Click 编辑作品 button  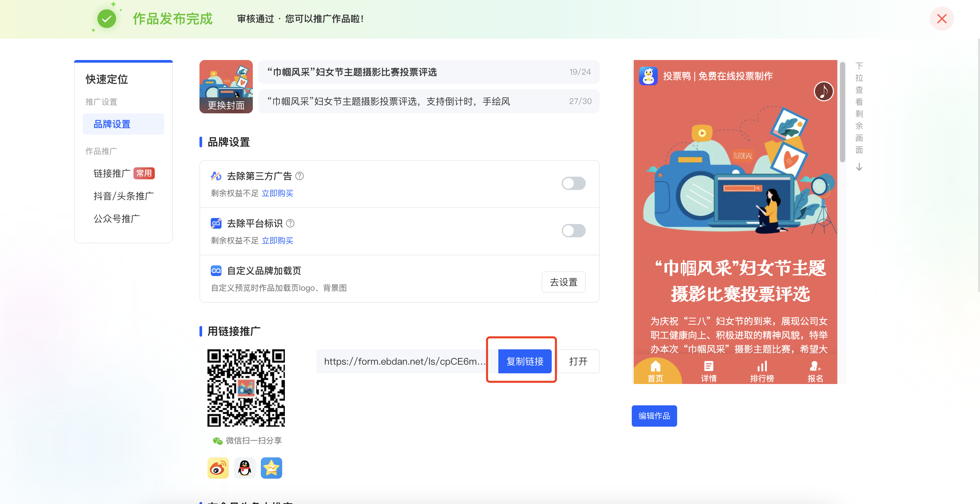654,416
